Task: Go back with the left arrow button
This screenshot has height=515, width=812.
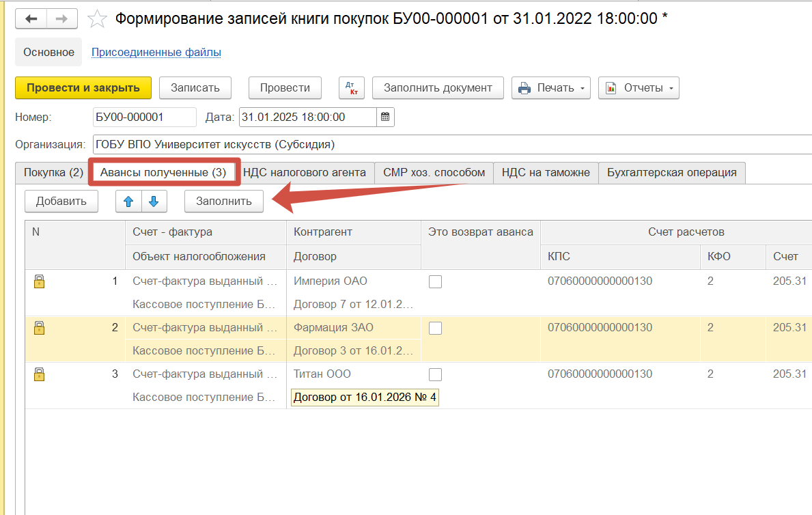Action: click(x=31, y=18)
